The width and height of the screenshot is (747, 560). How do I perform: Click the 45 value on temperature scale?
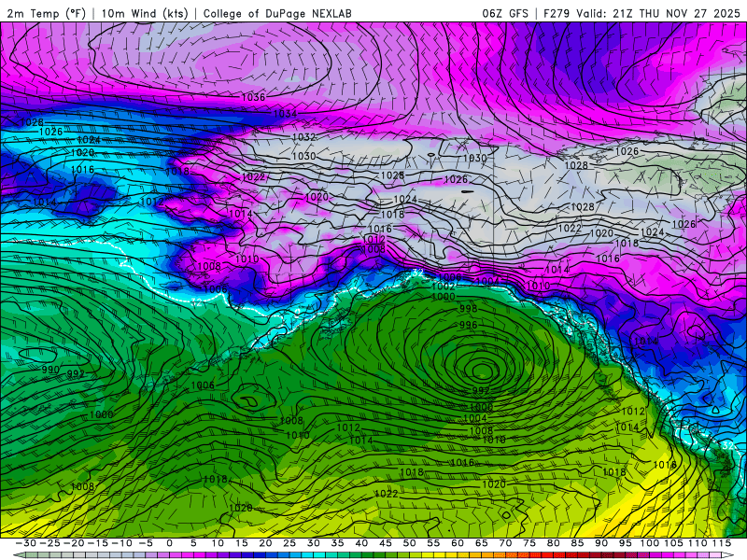click(386, 543)
